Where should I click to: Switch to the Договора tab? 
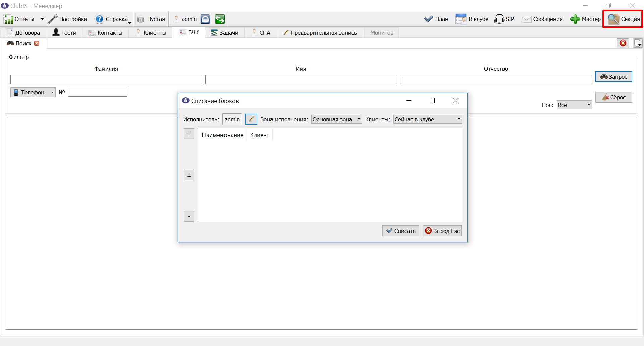pos(23,33)
